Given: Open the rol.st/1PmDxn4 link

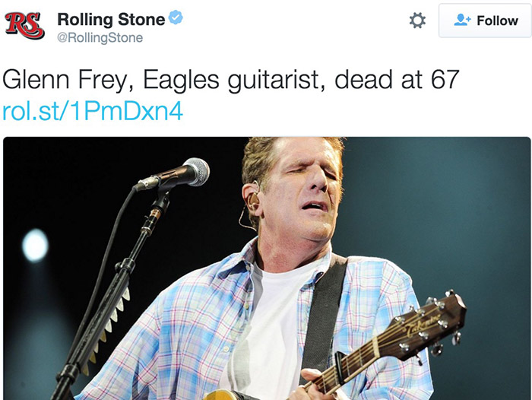Looking at the screenshot, I should (93, 111).
